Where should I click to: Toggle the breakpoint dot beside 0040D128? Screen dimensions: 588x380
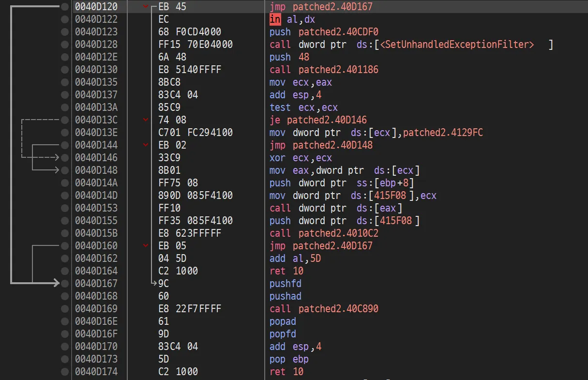click(x=65, y=45)
